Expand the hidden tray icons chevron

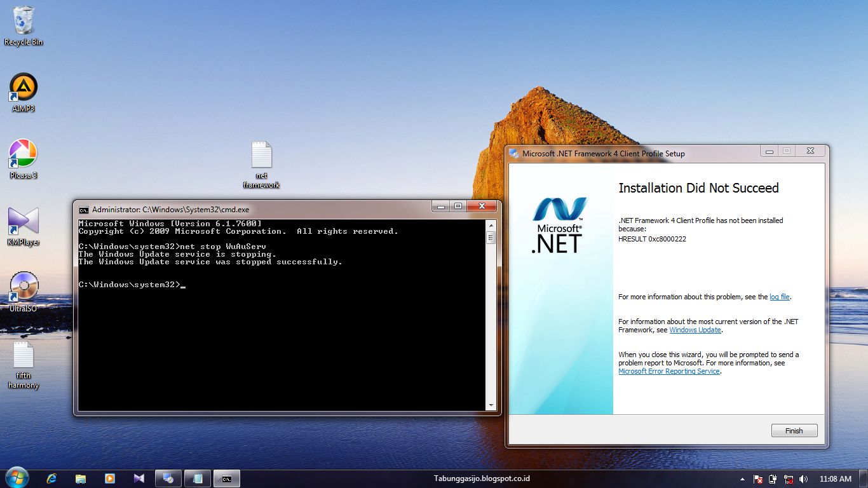pos(742,478)
